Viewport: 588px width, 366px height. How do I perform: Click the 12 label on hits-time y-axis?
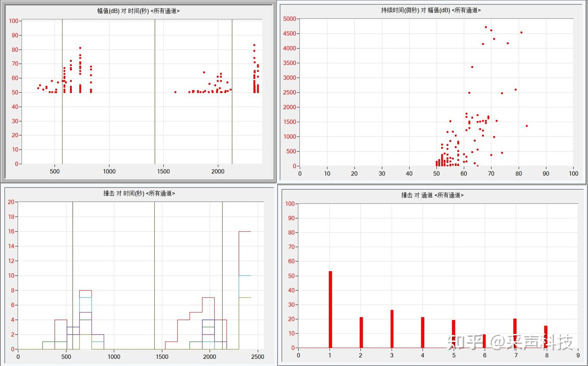click(11, 261)
